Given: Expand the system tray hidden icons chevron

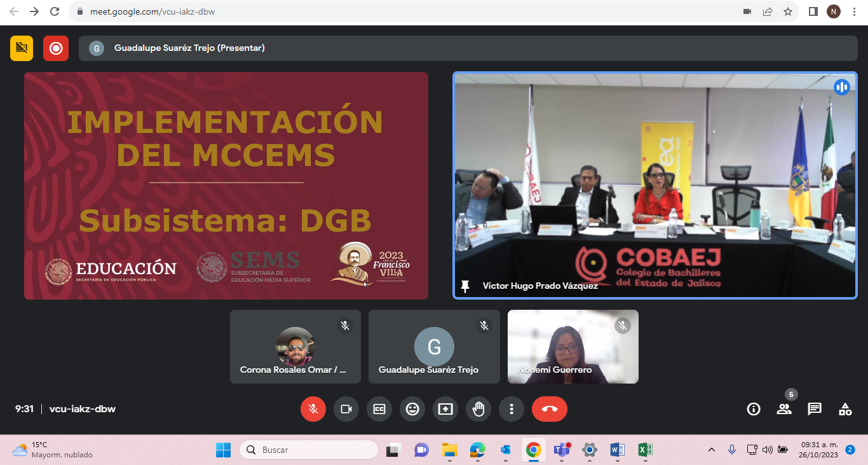Looking at the screenshot, I should [x=711, y=450].
